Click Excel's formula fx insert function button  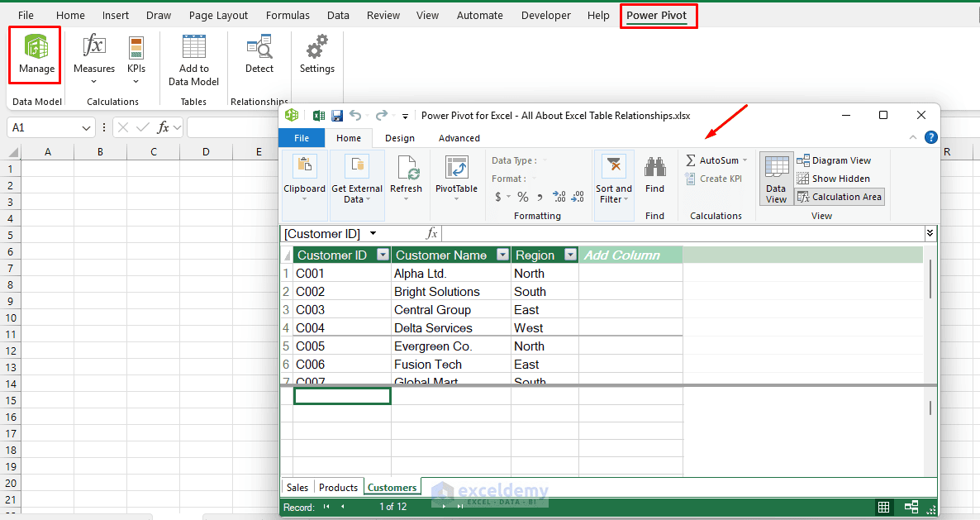click(163, 127)
